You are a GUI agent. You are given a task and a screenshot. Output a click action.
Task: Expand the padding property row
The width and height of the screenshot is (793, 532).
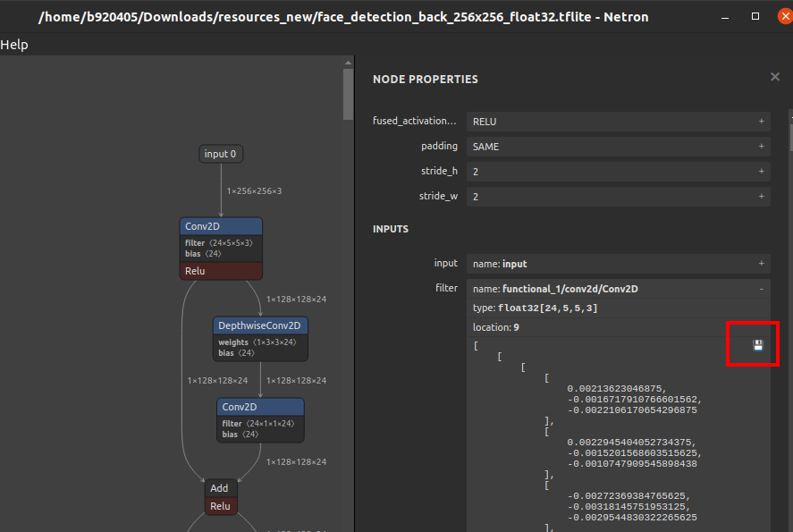tap(759, 146)
